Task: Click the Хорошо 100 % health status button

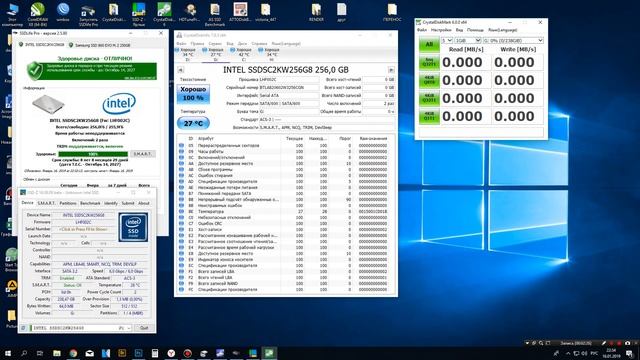Action: pos(193,94)
